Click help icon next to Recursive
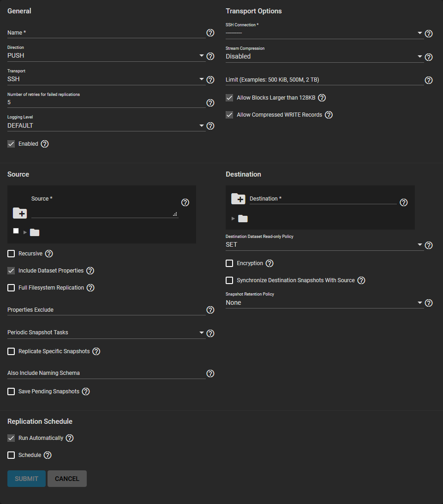The width and height of the screenshot is (443, 504). pyautogui.click(x=49, y=254)
